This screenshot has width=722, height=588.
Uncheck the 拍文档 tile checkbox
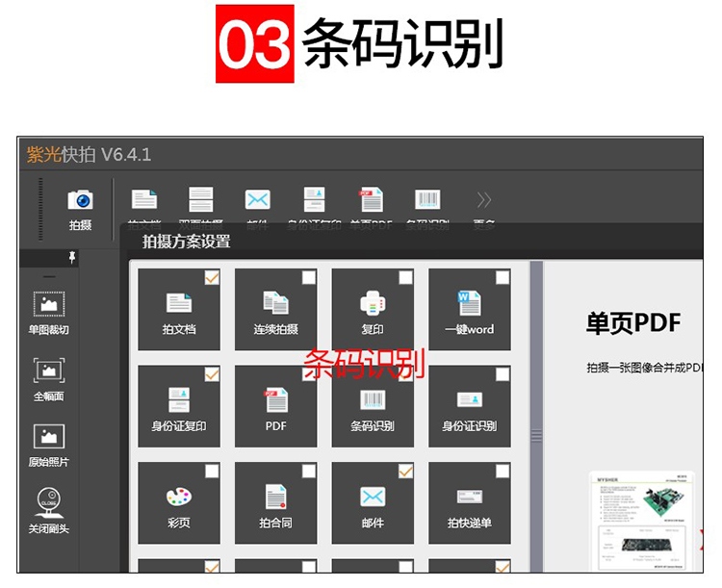[212, 278]
